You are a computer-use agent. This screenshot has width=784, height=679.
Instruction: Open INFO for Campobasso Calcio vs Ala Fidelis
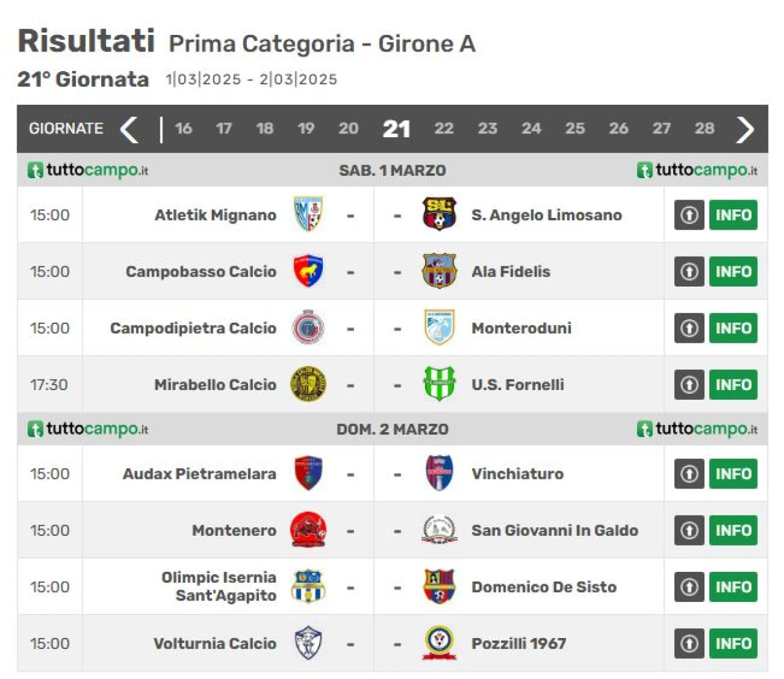point(733,271)
